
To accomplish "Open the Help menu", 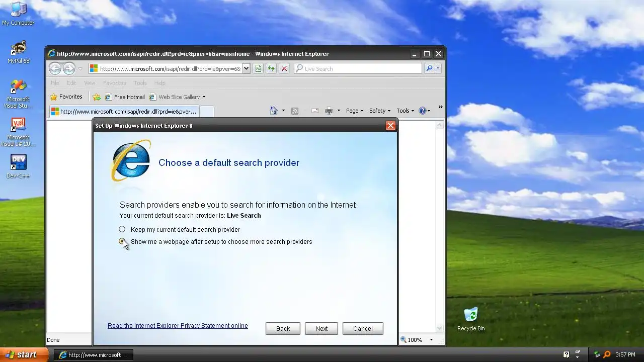I will 159,83.
